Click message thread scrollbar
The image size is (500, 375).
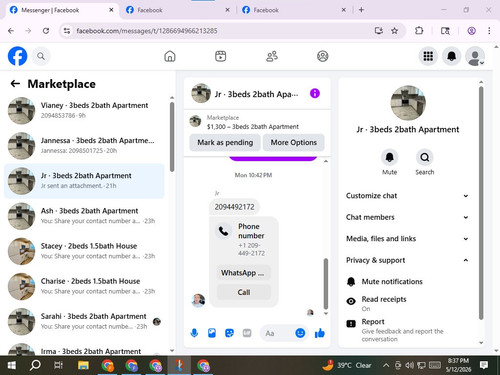coord(326,284)
